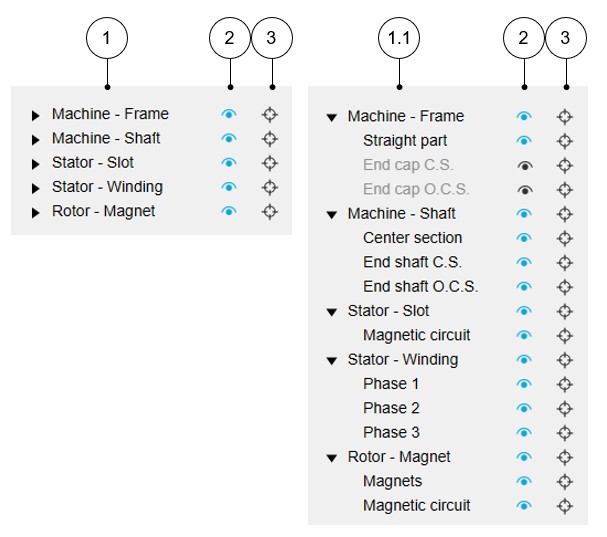
Task: Select Magnetic circuit under Rotor - Magnet
Action: tap(416, 505)
